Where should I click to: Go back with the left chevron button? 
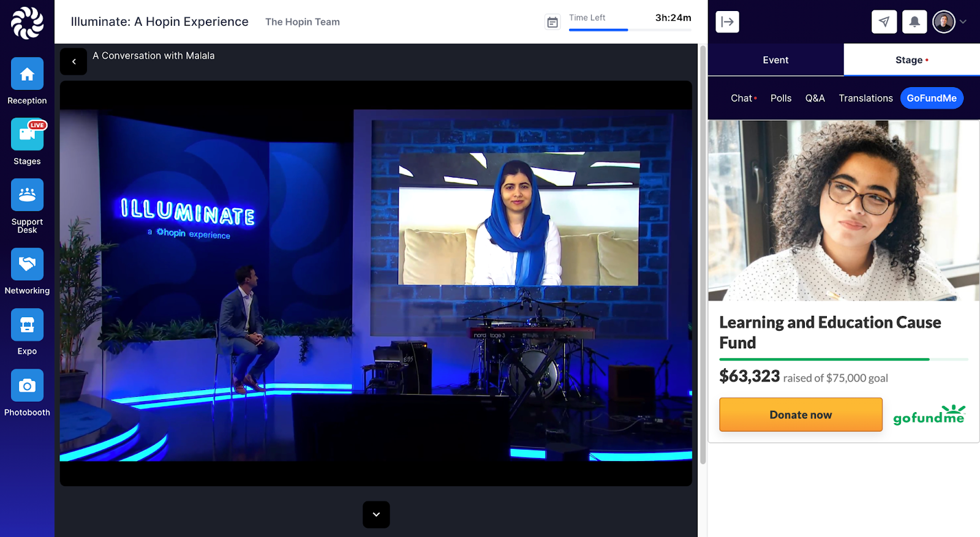click(x=73, y=61)
